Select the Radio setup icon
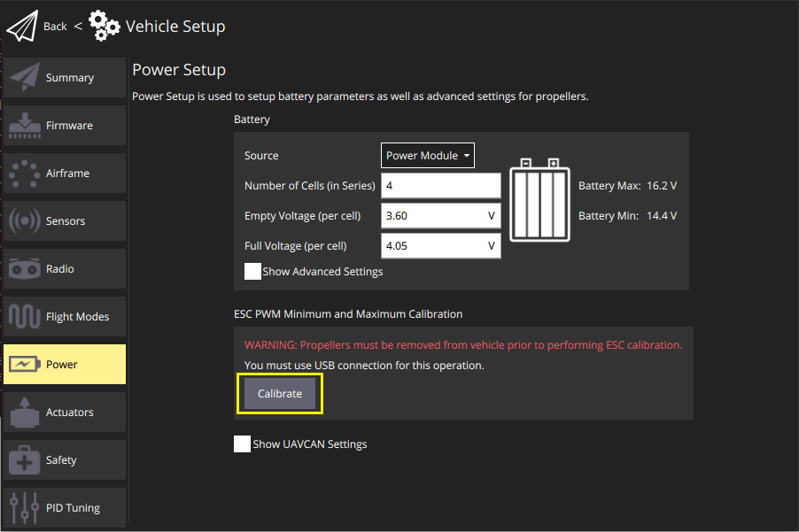799x532 pixels. [x=25, y=268]
